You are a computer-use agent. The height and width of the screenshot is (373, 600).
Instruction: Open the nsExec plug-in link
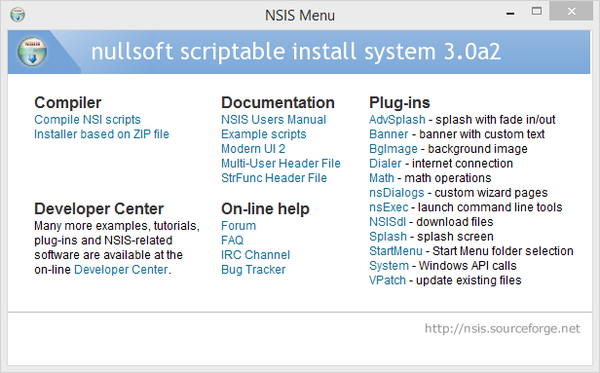point(389,207)
